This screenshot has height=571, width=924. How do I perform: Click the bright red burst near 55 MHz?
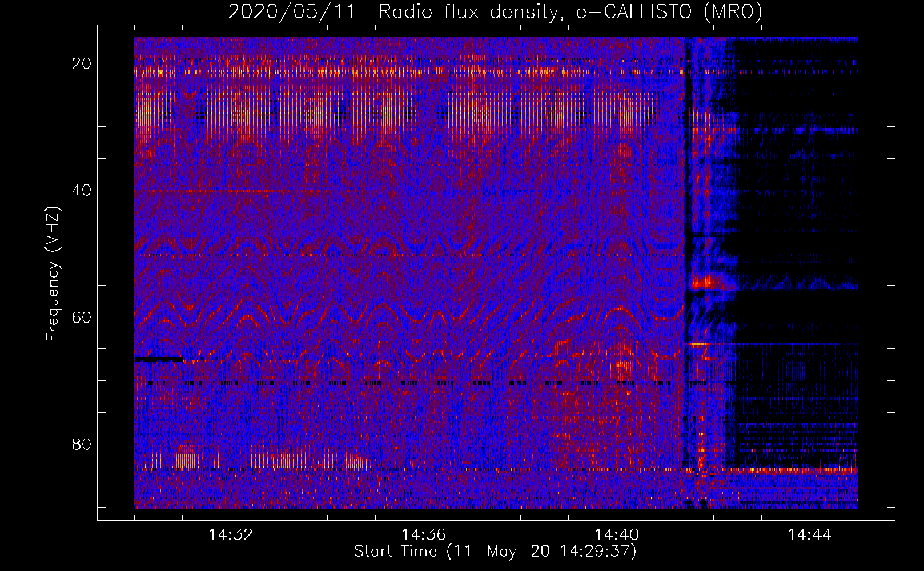tap(707, 282)
